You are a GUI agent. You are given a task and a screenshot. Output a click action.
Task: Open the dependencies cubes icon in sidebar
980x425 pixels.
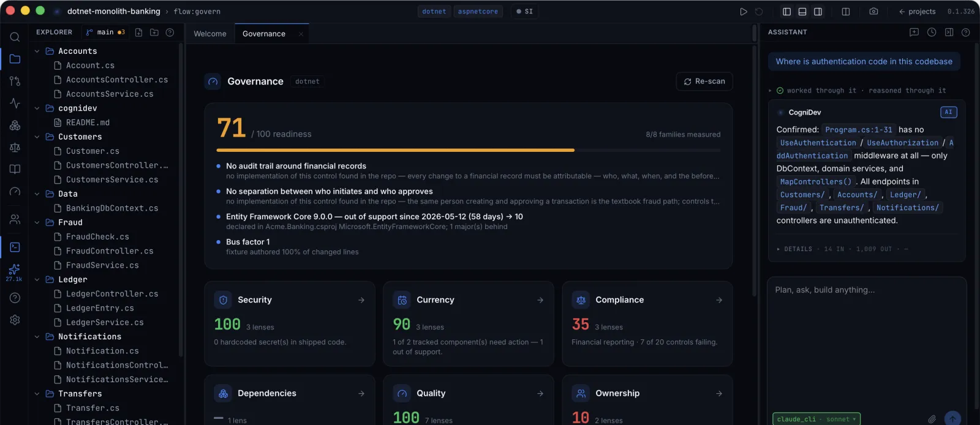click(15, 125)
